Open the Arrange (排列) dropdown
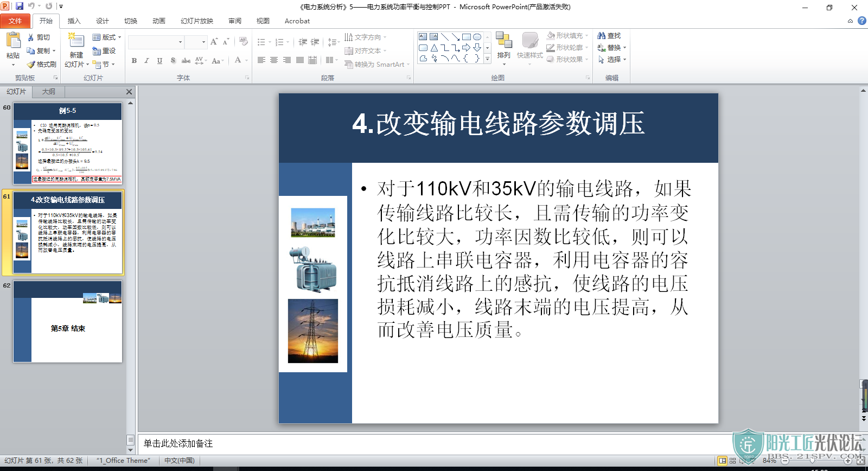868x471 pixels. (x=503, y=49)
